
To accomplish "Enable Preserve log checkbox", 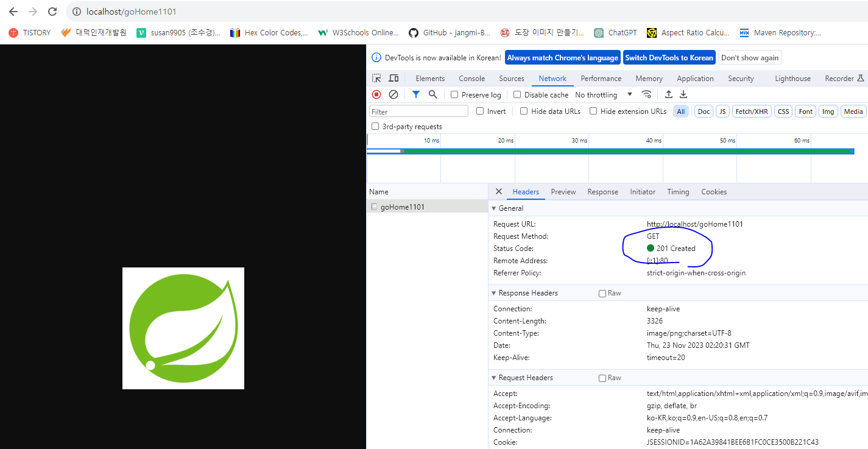I will tap(454, 94).
